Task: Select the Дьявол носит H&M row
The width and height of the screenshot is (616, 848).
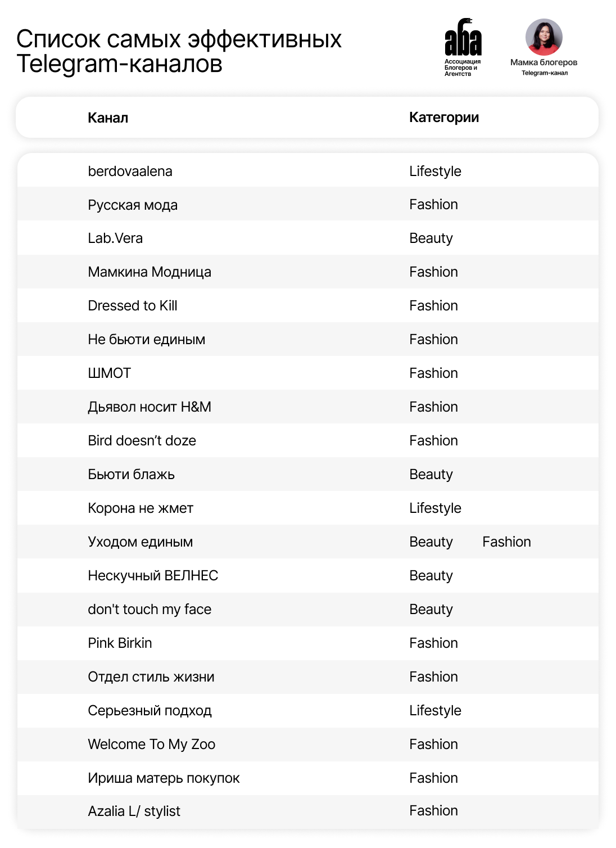Action: [150, 407]
